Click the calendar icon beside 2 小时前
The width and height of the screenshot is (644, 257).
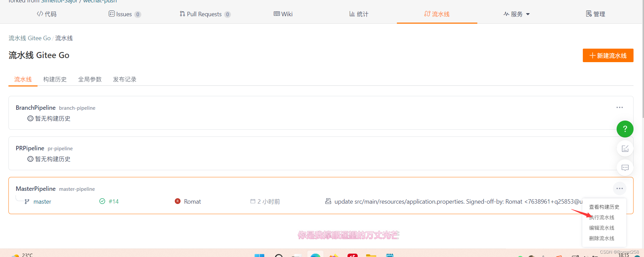(253, 201)
